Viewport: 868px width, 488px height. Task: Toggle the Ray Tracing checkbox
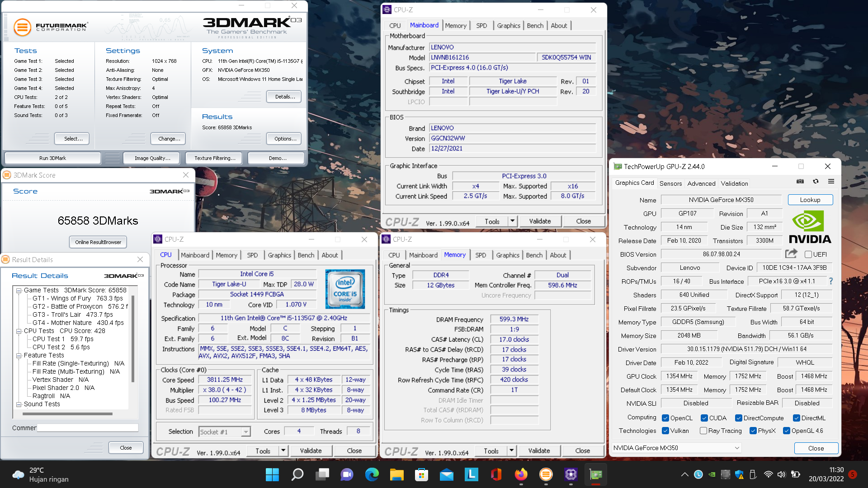[x=703, y=431]
